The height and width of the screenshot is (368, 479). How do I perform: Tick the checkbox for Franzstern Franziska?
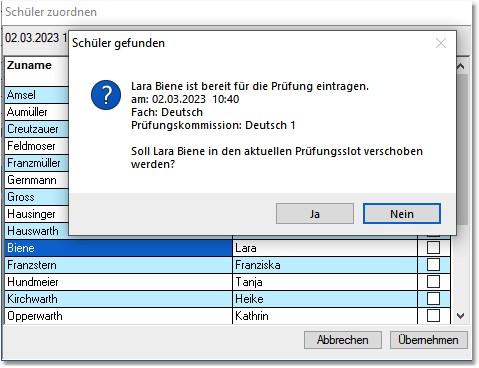point(433,265)
